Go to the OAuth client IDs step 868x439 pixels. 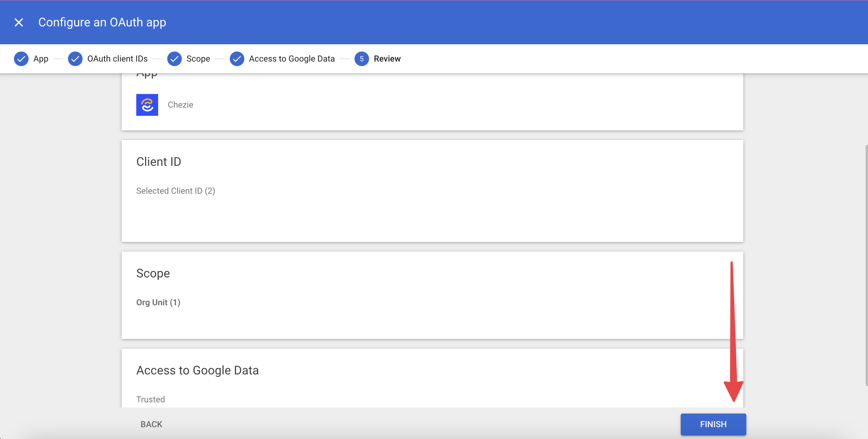coord(117,59)
